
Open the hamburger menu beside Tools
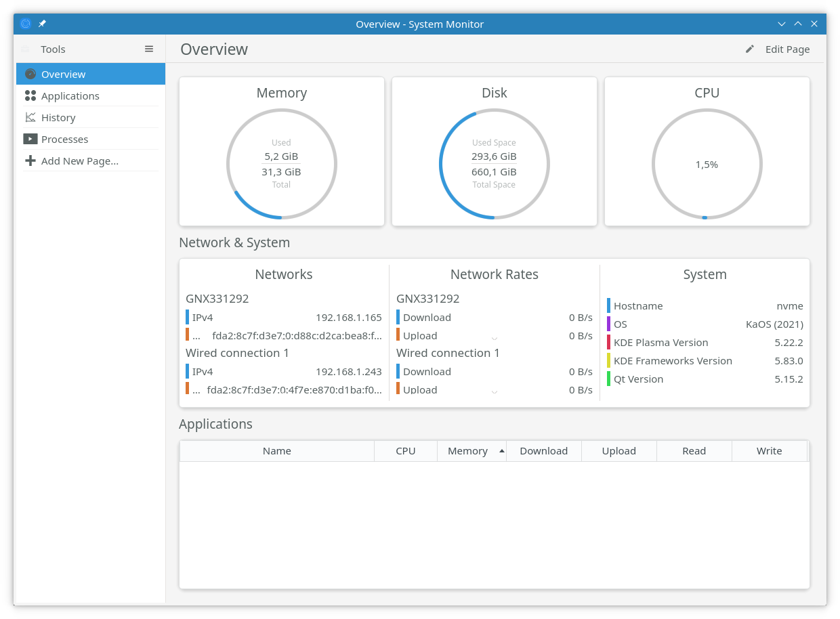click(149, 49)
